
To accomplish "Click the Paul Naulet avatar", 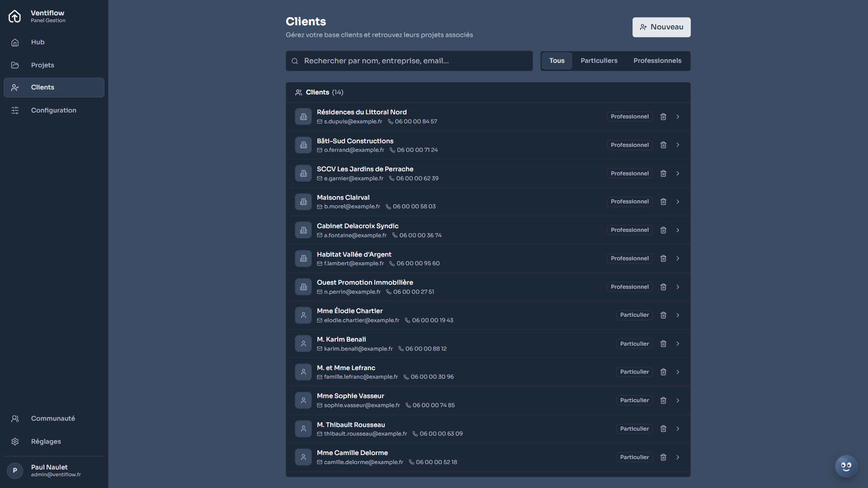I will click(15, 470).
